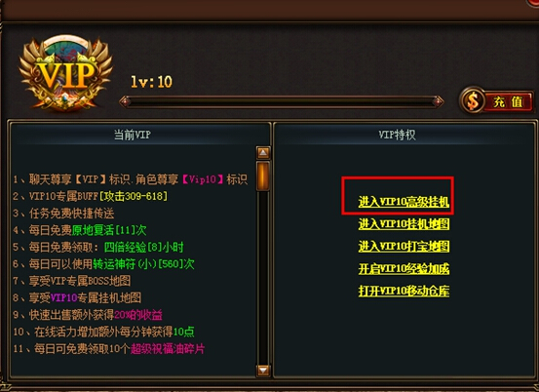Activate 开启VIP10经验加成 link

pyautogui.click(x=404, y=269)
